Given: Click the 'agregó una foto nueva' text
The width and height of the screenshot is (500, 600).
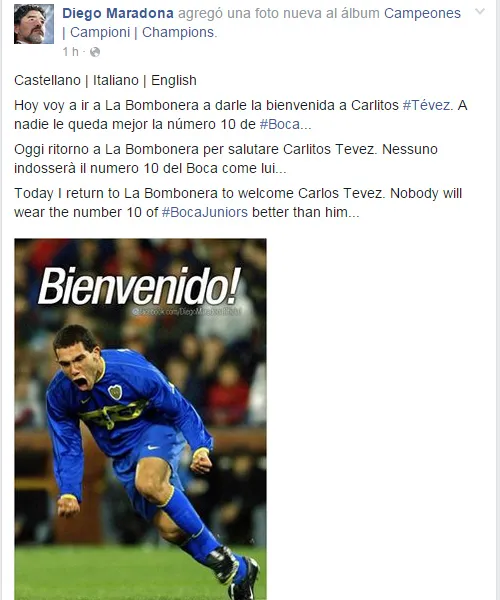Looking at the screenshot, I should 279,13.
